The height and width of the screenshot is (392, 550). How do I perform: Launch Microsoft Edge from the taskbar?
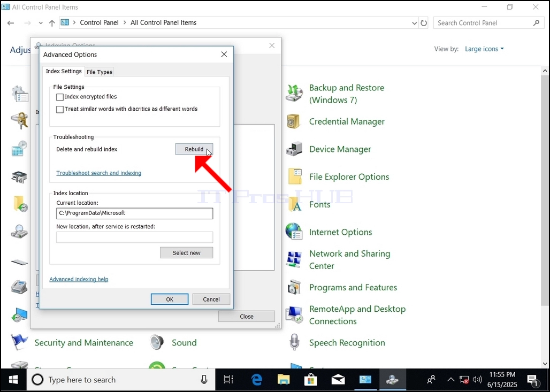[257, 380]
